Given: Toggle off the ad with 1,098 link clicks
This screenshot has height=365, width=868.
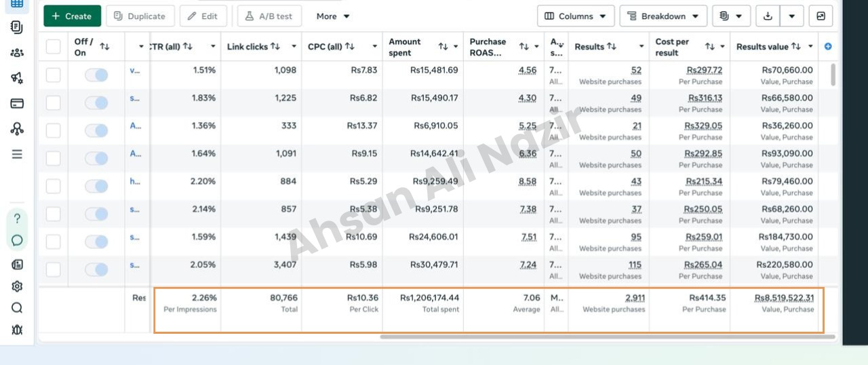Looking at the screenshot, I should [x=96, y=75].
